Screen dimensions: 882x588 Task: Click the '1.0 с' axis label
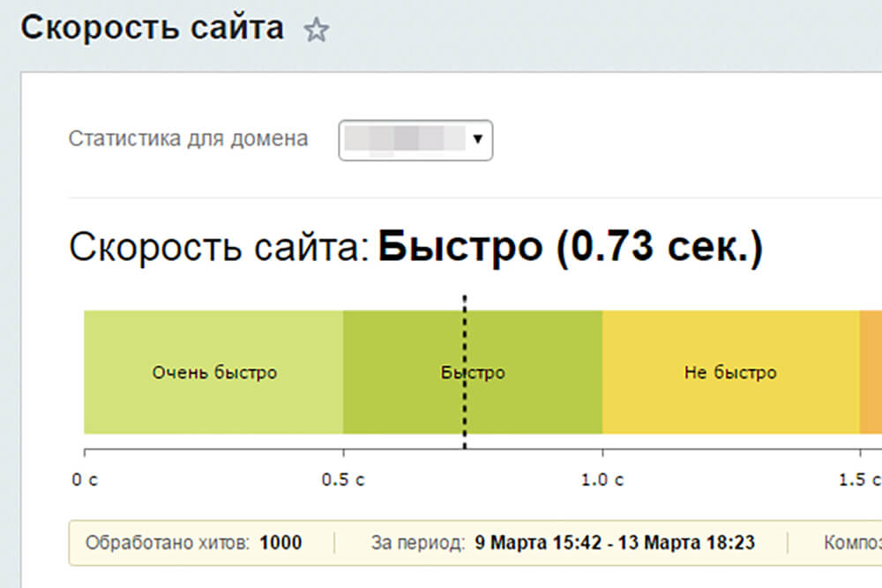pos(602,480)
